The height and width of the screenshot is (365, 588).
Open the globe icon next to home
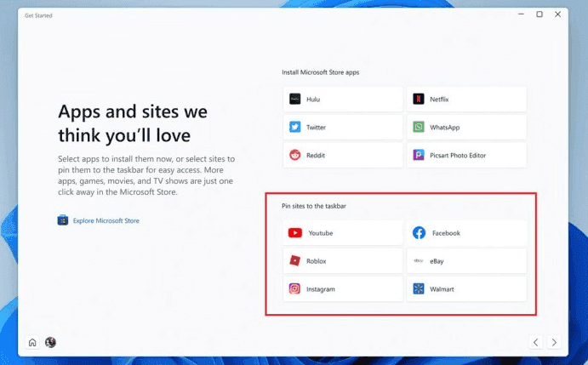(50, 342)
